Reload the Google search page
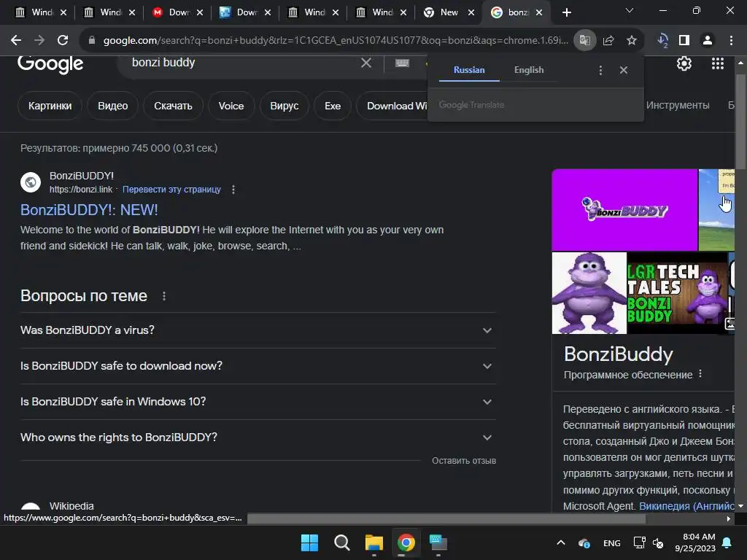 [63, 41]
